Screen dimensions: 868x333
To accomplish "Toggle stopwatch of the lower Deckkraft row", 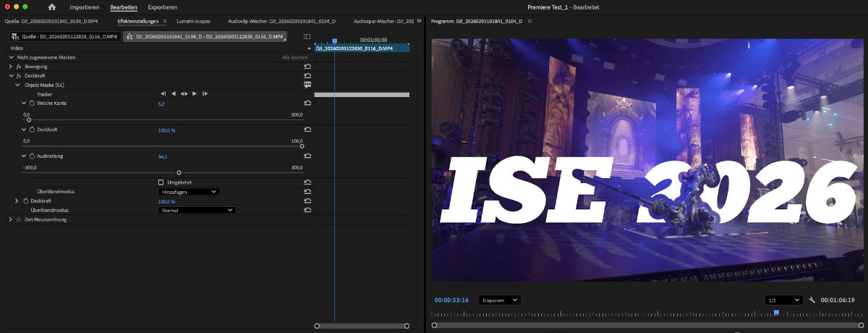I will coord(26,201).
